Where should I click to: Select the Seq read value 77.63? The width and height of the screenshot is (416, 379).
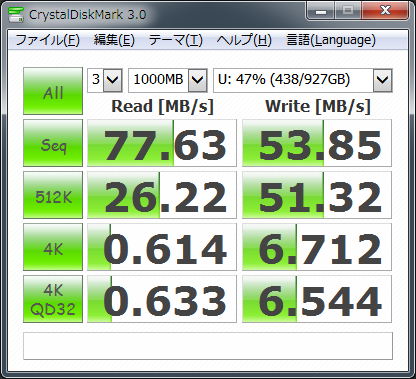(162, 143)
